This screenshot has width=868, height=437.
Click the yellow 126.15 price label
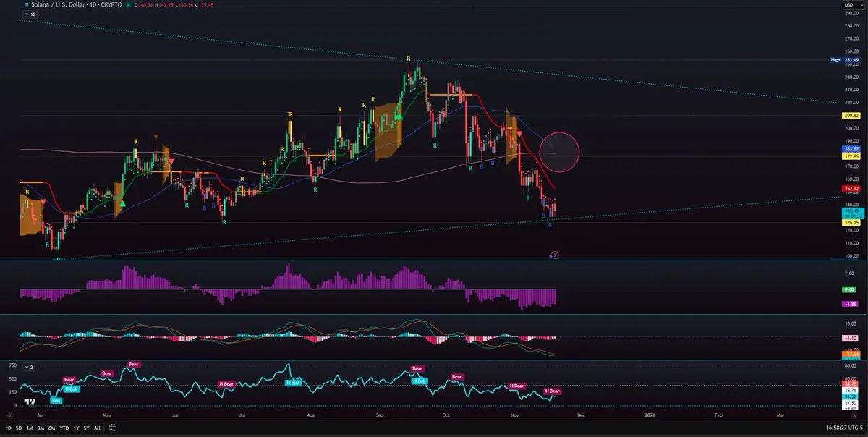coord(851,223)
